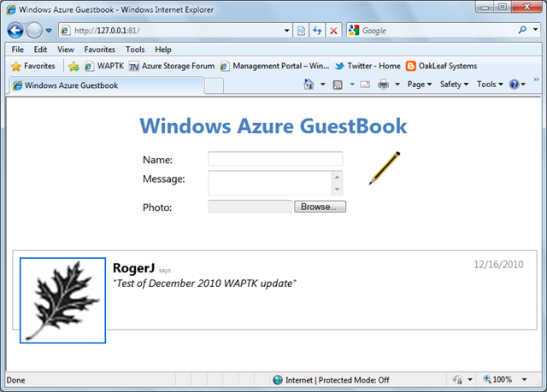
Task: Select the Windows Azure Guestbook tab
Action: point(106,85)
